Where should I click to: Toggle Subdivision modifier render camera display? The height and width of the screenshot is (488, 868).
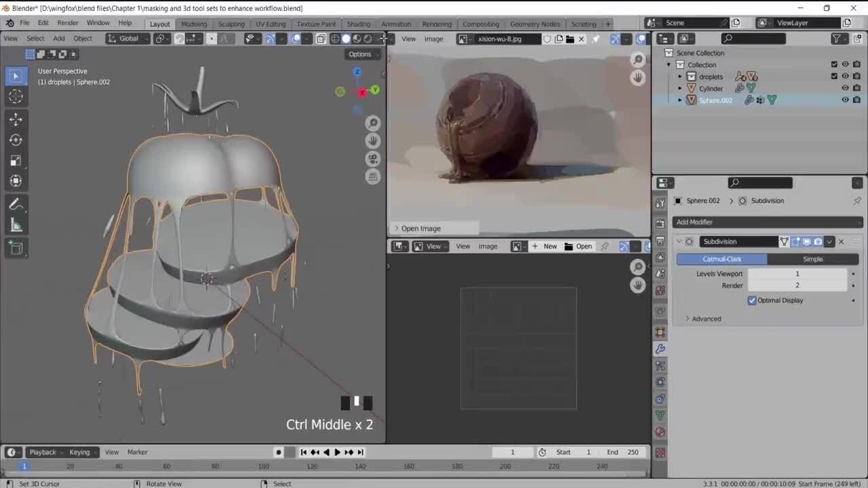point(818,241)
